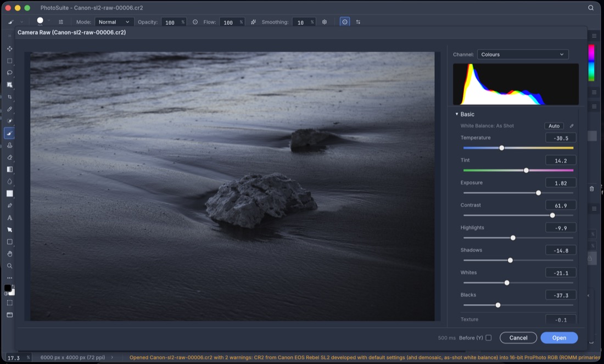
Task: Adjust the Blacks slider handle
Action: click(x=498, y=305)
